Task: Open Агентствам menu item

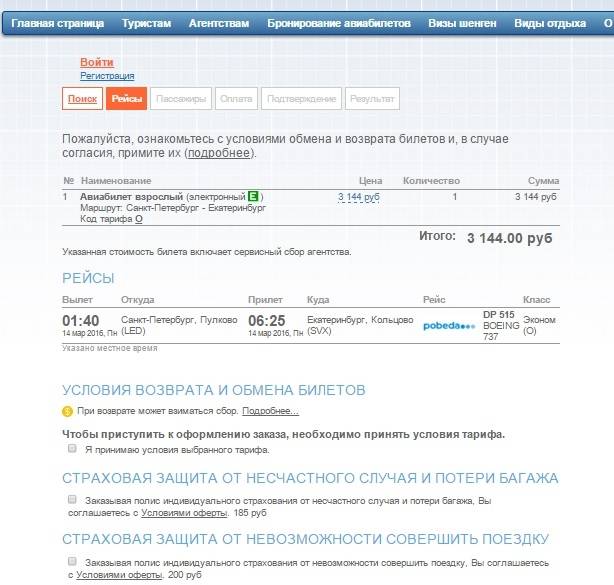Action: 219,23
